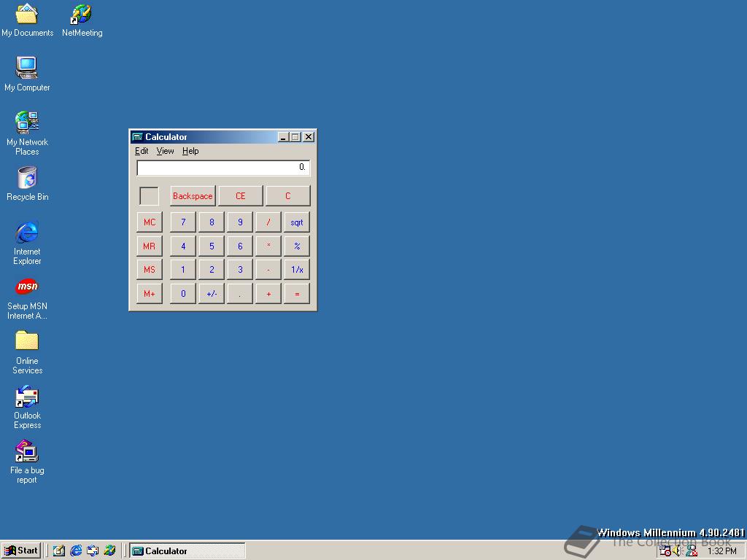
Task: Select the Recycle Bin icon
Action: click(27, 184)
